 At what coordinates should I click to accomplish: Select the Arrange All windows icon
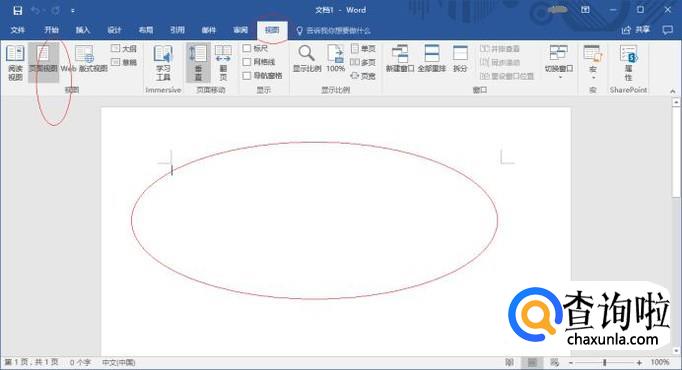pos(431,58)
